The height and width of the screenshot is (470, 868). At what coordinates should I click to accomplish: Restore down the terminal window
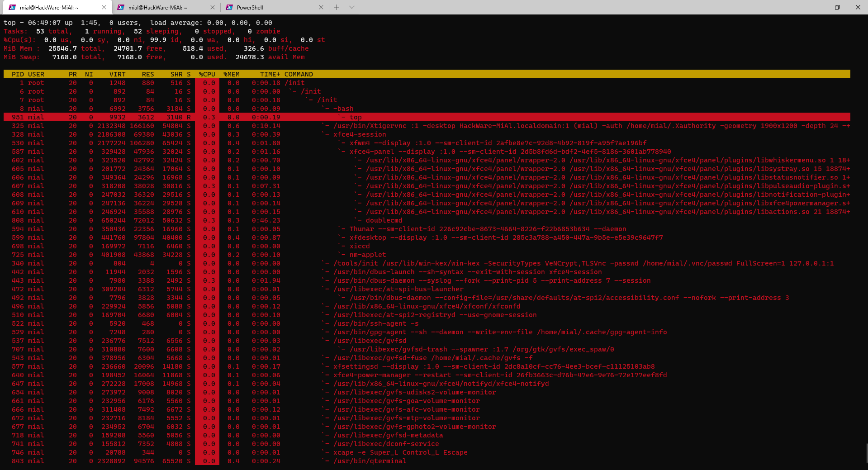coord(837,7)
